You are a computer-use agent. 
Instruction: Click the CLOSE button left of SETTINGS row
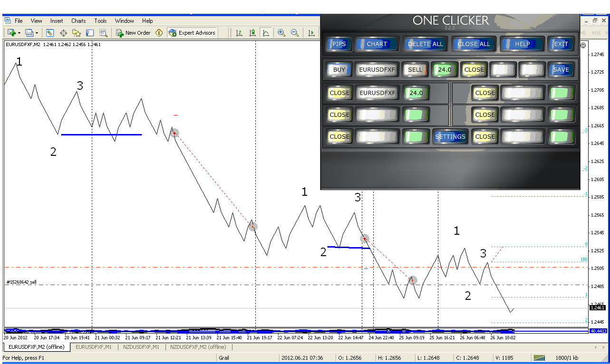[339, 137]
